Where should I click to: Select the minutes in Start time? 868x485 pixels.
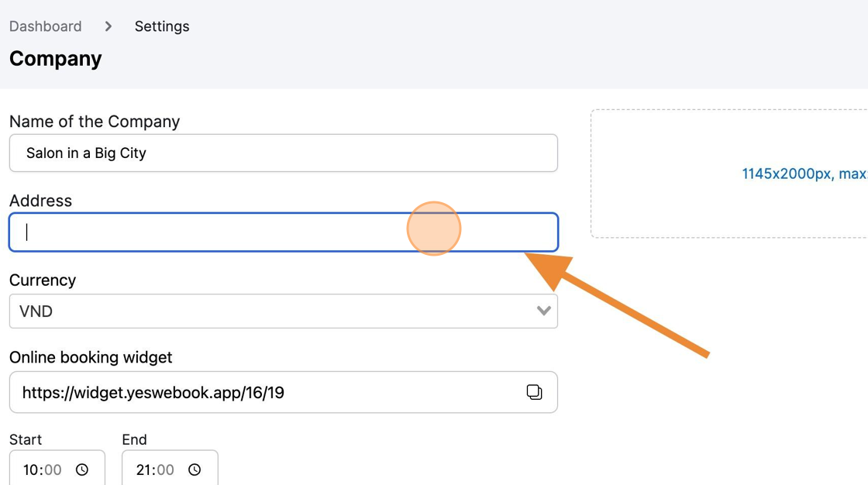coord(53,470)
